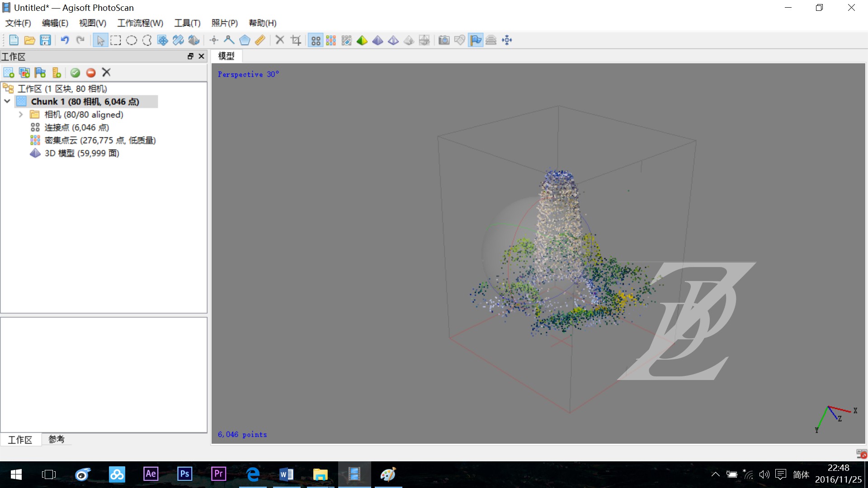Open the Windows Start menu
This screenshot has height=488, width=868.
point(16,474)
